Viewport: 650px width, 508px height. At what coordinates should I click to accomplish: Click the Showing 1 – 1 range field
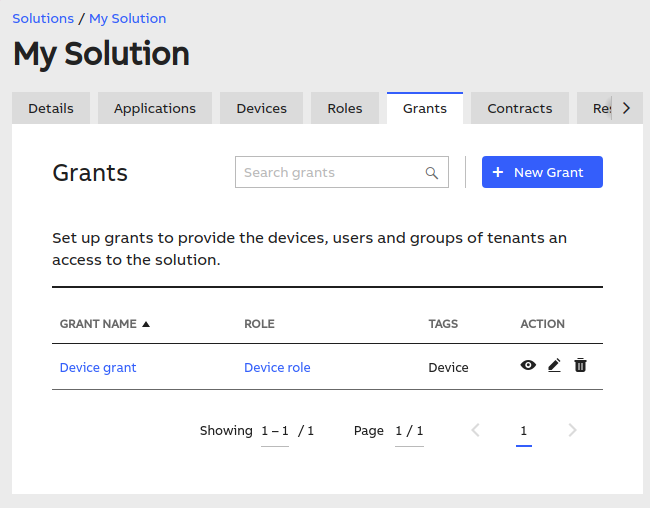[x=275, y=431]
